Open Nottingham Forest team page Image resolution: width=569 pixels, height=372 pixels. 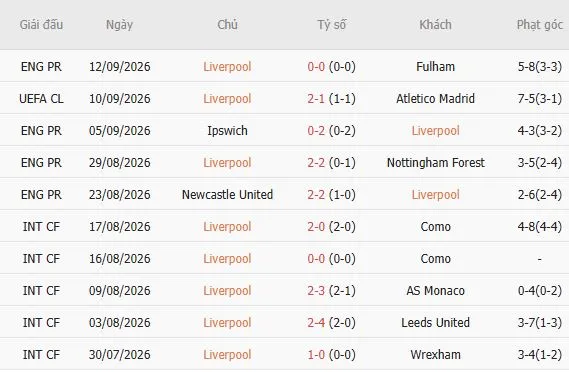pyautogui.click(x=435, y=163)
